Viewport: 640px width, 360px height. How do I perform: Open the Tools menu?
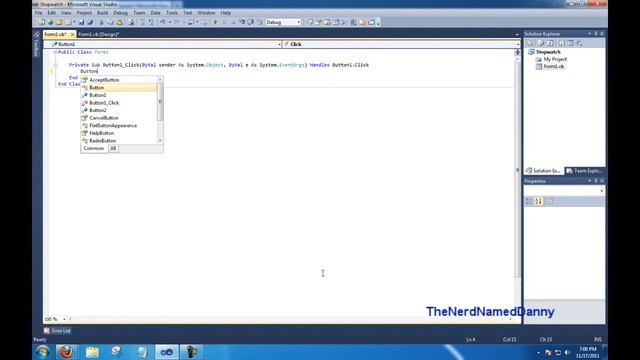coord(172,13)
